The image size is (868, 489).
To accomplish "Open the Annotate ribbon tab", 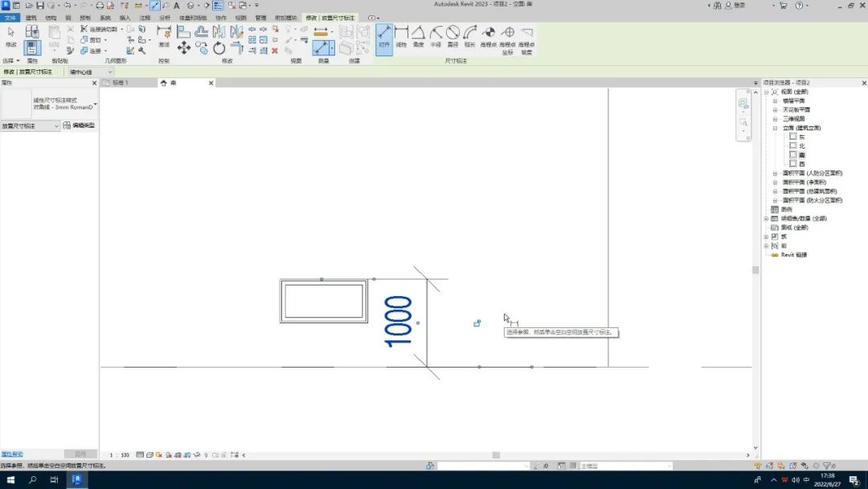I will point(145,18).
